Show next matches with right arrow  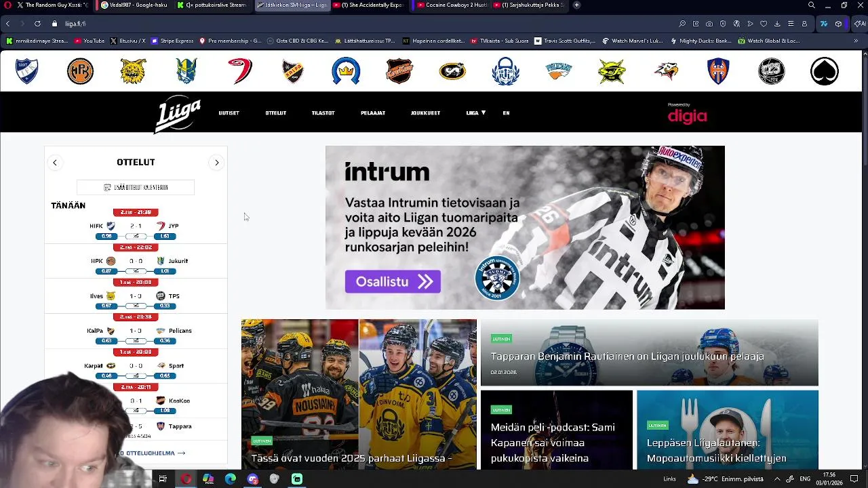pyautogui.click(x=217, y=163)
